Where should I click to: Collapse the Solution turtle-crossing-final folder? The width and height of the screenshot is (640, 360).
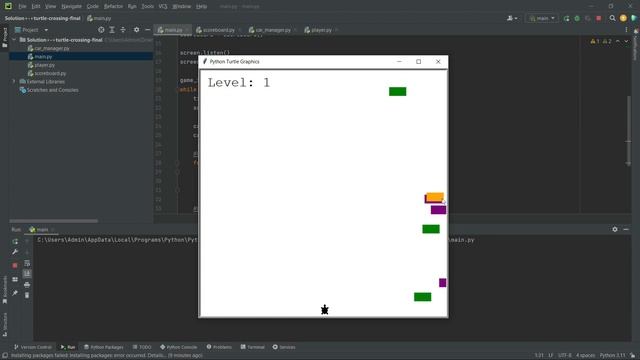[14, 40]
